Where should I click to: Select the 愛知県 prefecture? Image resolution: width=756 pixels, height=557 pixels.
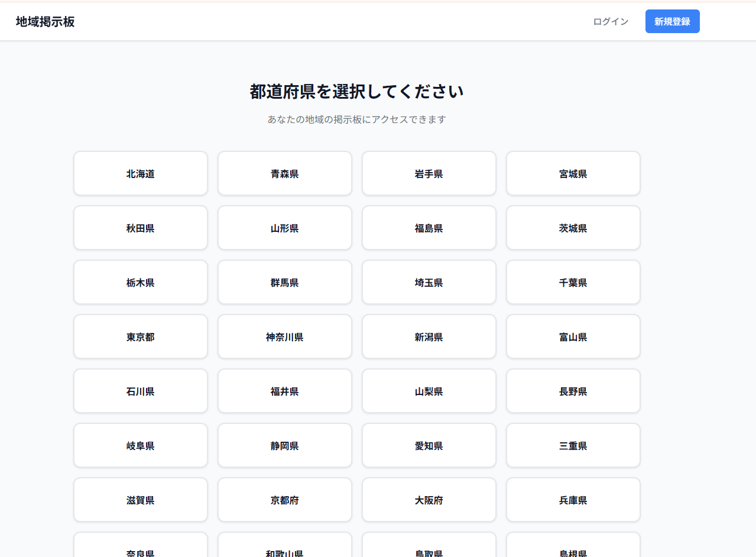(x=429, y=445)
